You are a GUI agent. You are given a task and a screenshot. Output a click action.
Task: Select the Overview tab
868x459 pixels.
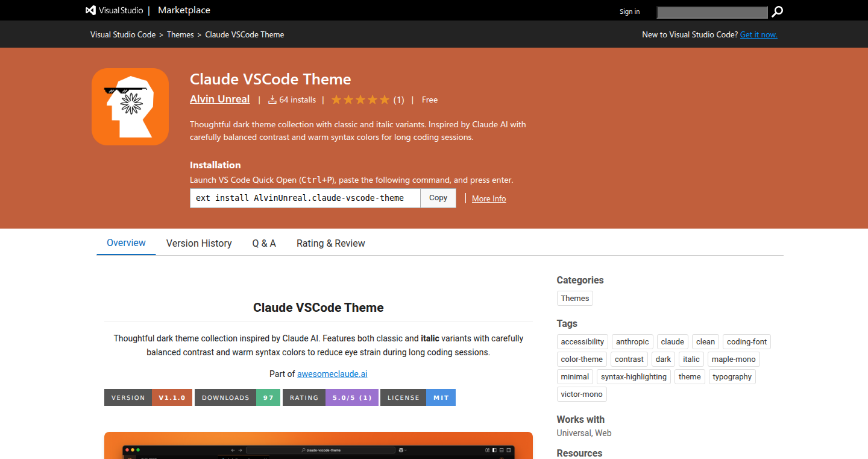pyautogui.click(x=126, y=243)
